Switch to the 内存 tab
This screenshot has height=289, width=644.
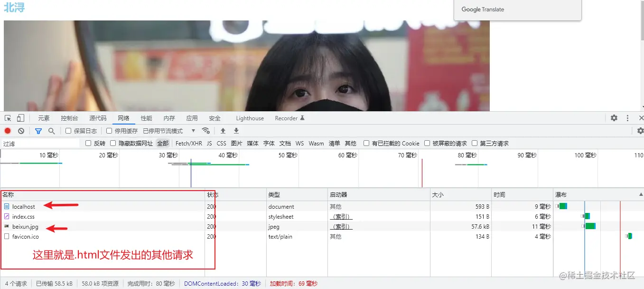tap(169, 118)
